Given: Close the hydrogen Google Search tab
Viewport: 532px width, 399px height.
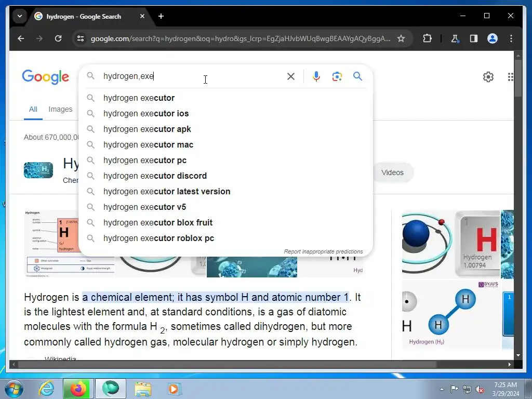Looking at the screenshot, I should [142, 16].
